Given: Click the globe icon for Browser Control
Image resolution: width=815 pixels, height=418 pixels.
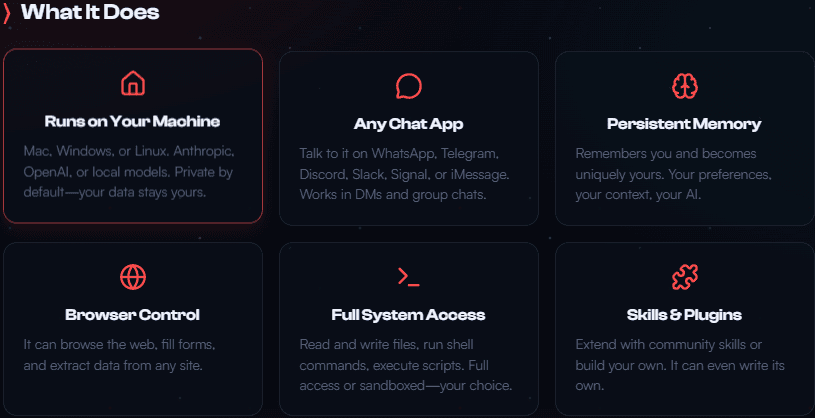Looking at the screenshot, I should tap(133, 276).
